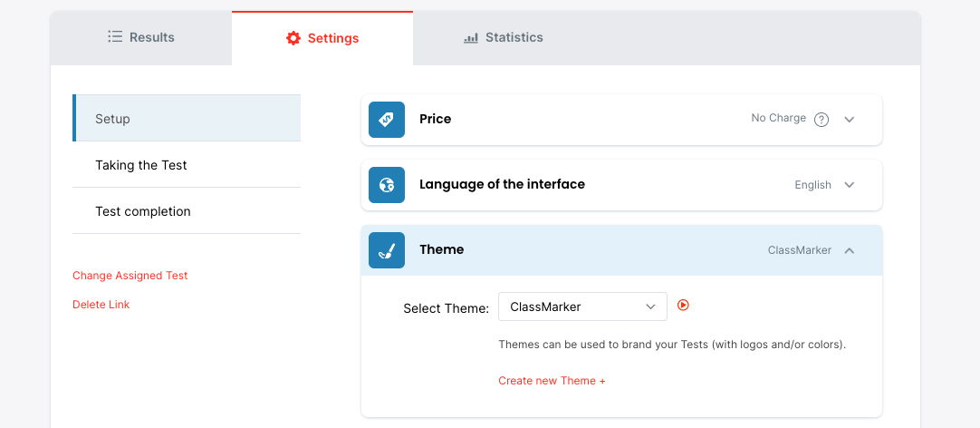980x428 pixels.
Task: Preview the selected theme play icon
Action: [684, 306]
